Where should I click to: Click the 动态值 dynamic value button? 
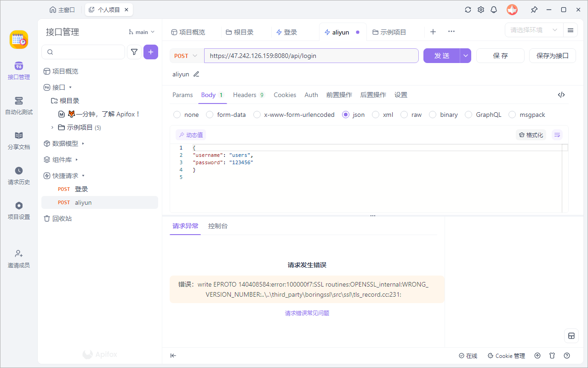(x=191, y=135)
